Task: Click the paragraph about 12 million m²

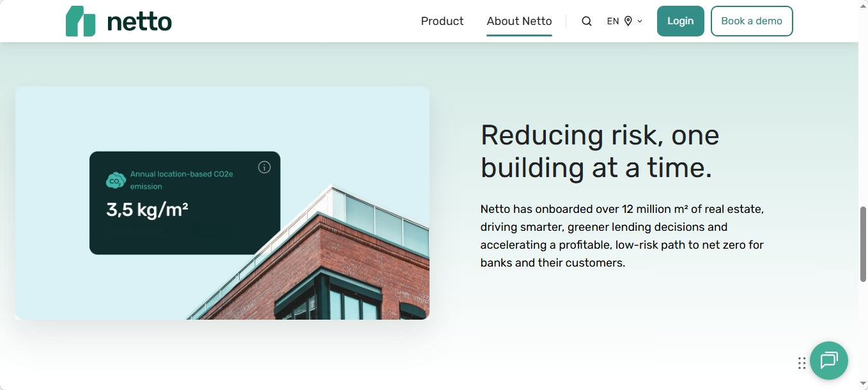Action: point(623,236)
